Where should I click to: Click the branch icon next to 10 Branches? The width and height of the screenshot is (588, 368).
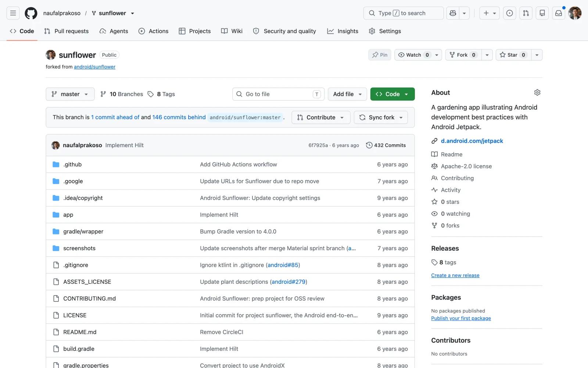103,94
